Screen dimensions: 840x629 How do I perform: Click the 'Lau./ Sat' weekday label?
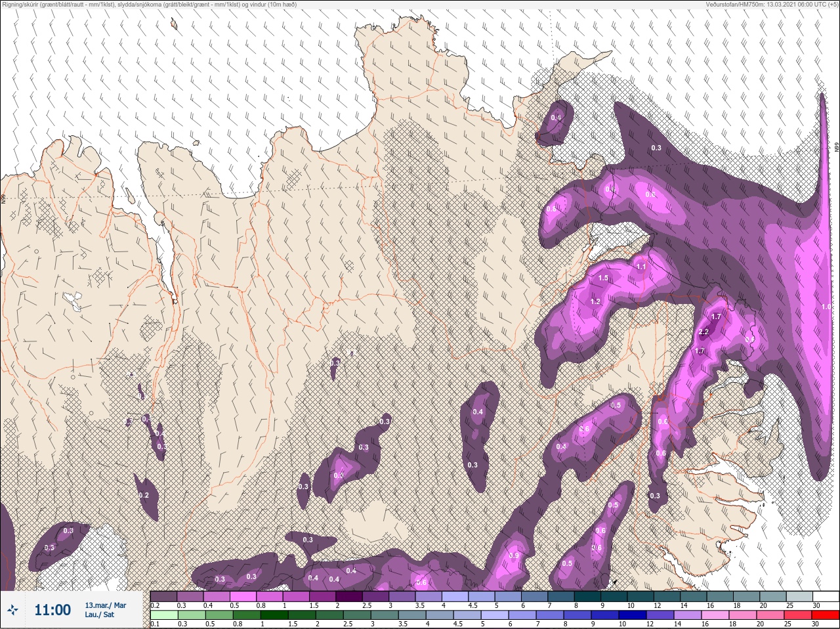[x=99, y=615]
